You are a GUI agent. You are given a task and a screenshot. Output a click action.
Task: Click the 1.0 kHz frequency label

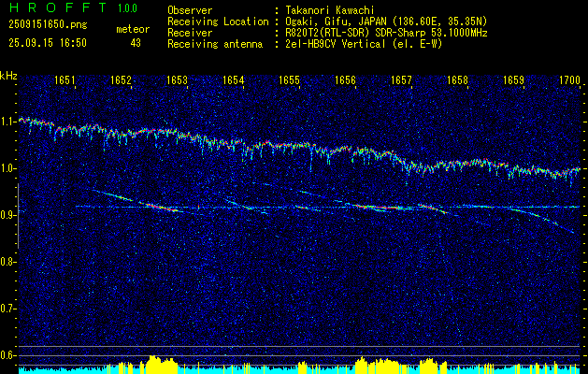pos(7,168)
